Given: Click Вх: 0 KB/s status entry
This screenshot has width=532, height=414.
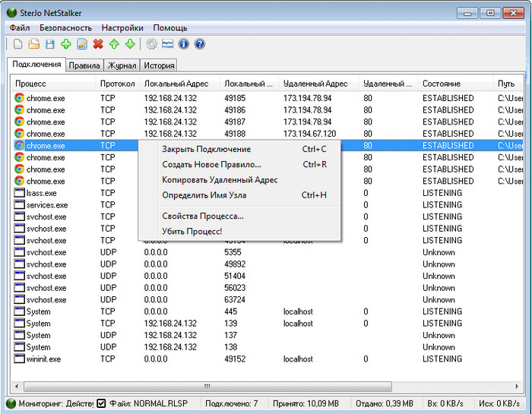Looking at the screenshot, I should click(x=445, y=403).
